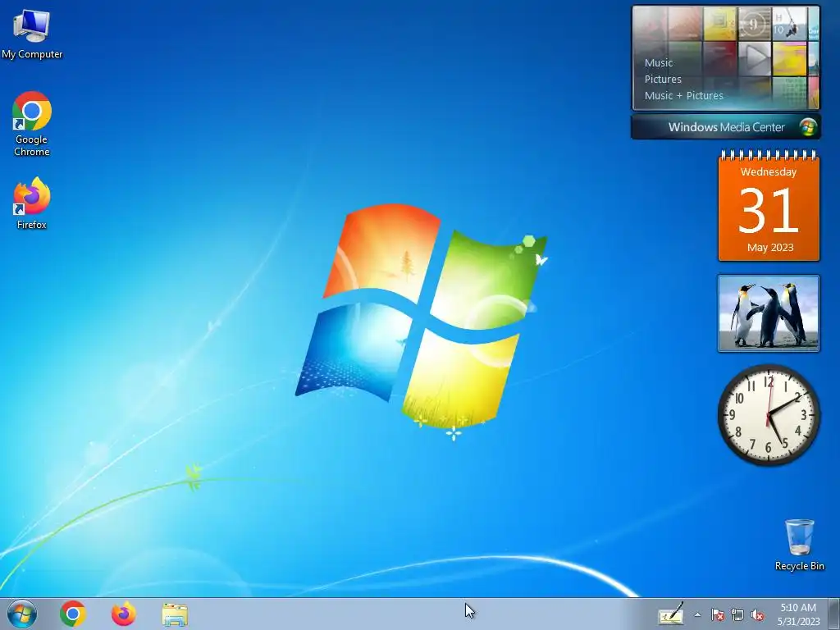
Task: Click the penguins Slide Show gadget
Action: pos(768,313)
